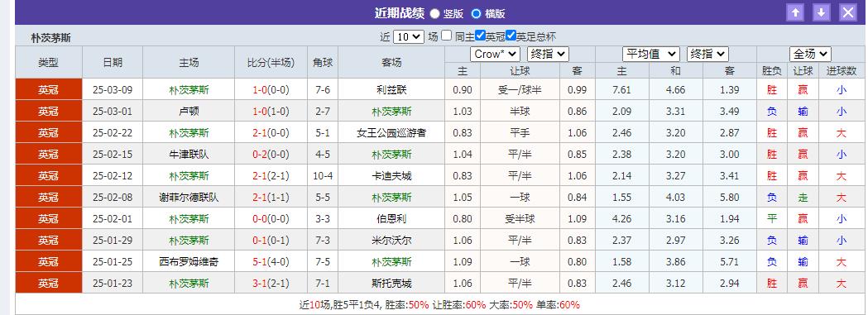The image size is (868, 315).
Task: Click the odds value 7.61
Action: coord(621,89)
